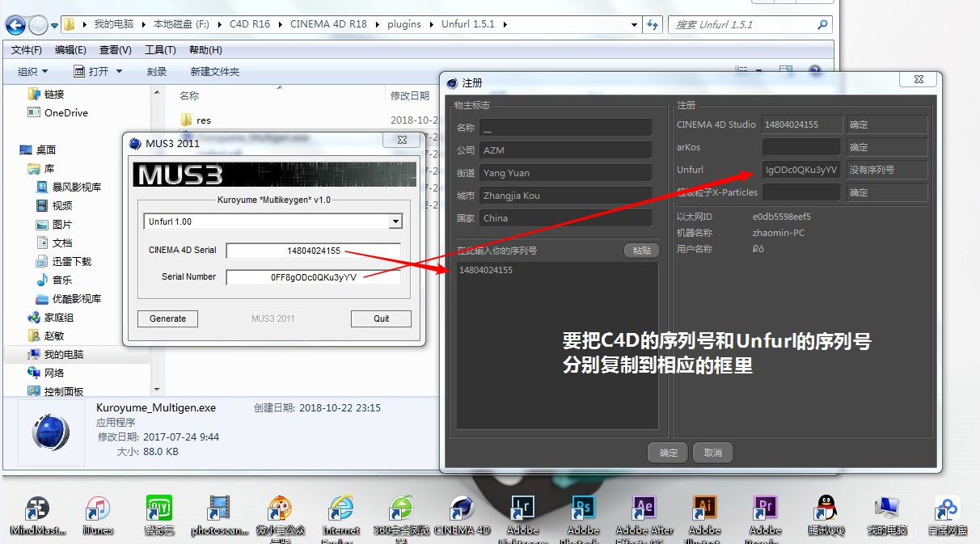980x544 pixels.
Task: Launch iTunes from the desktop
Action: click(x=98, y=516)
